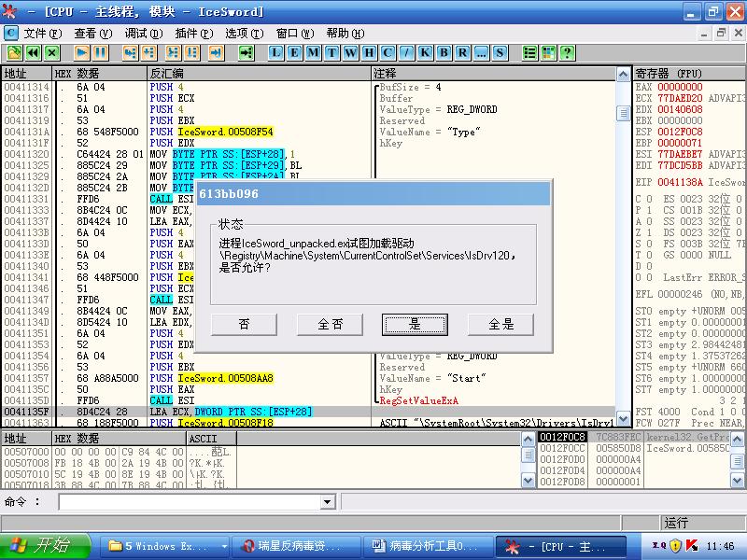Click the Debugging options list icon
747x560 pixels.
(x=529, y=53)
